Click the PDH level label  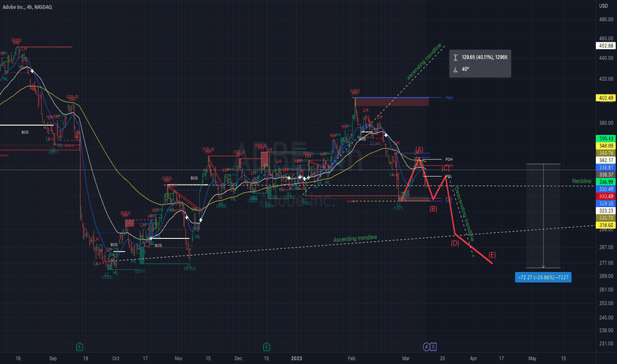click(449, 159)
